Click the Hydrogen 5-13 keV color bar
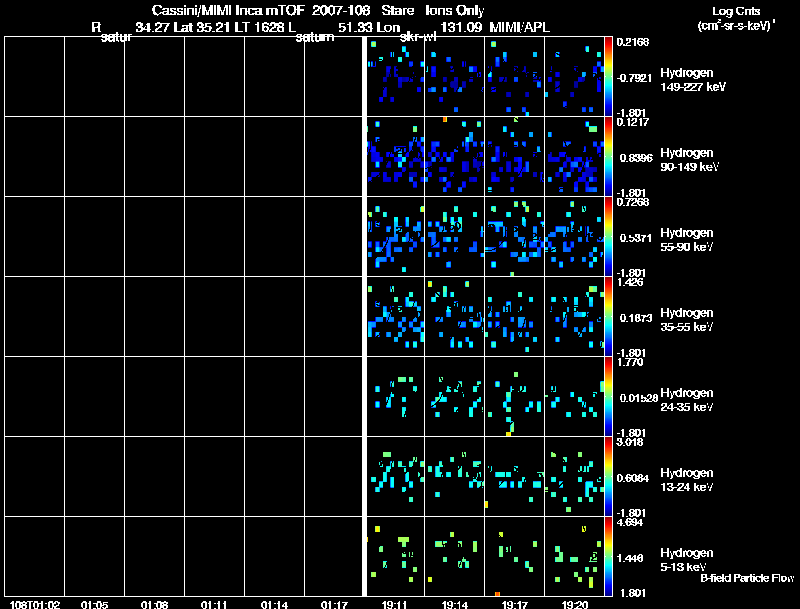Screen dimensions: 800x609 (608, 556)
